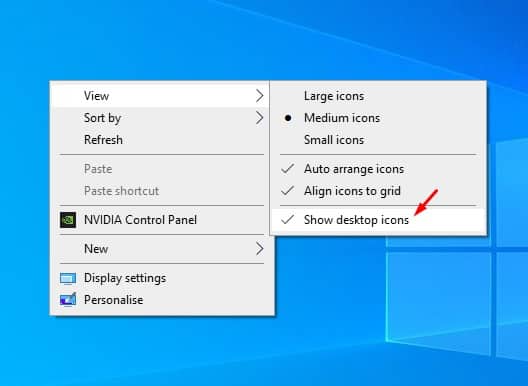Toggle Auto arrange icons option
The image size is (528, 386).
pos(378,169)
